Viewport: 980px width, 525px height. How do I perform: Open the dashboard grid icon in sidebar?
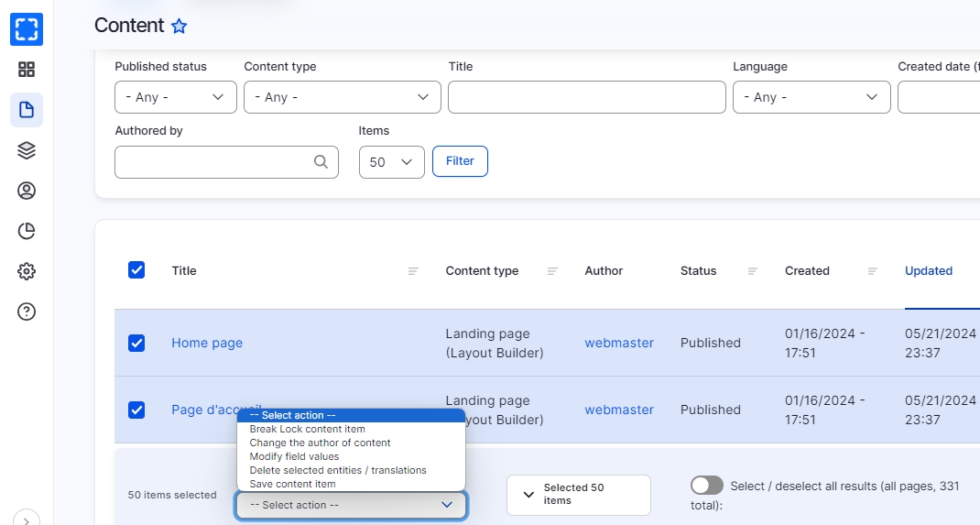tap(27, 70)
